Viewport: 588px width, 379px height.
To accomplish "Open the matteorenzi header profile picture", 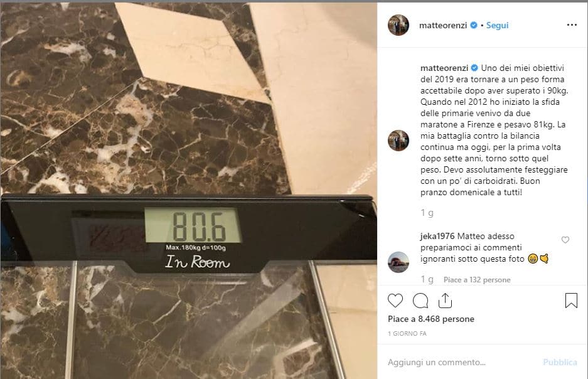I will 398,25.
